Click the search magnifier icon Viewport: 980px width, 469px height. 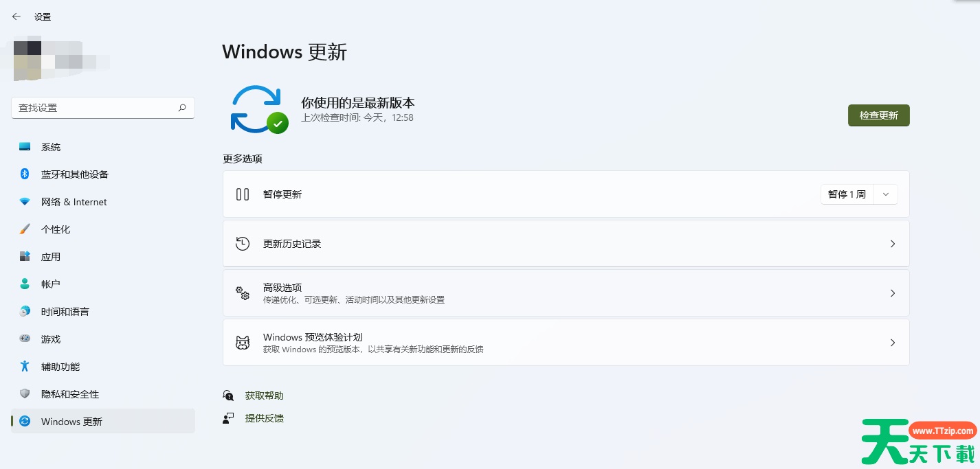tap(182, 108)
